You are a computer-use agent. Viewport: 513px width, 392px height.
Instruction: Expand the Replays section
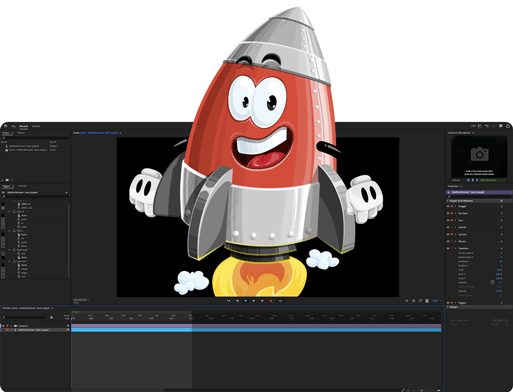(x=448, y=307)
